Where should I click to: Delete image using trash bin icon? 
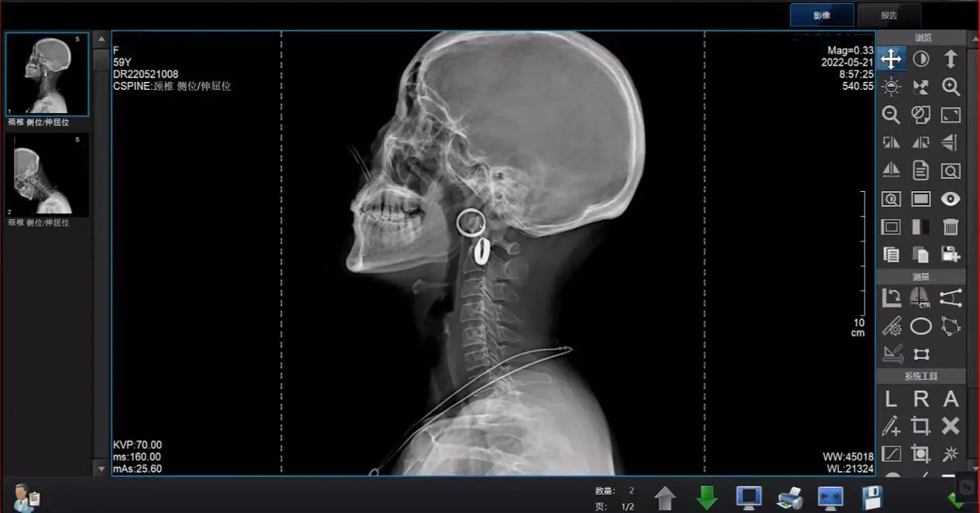tap(951, 227)
